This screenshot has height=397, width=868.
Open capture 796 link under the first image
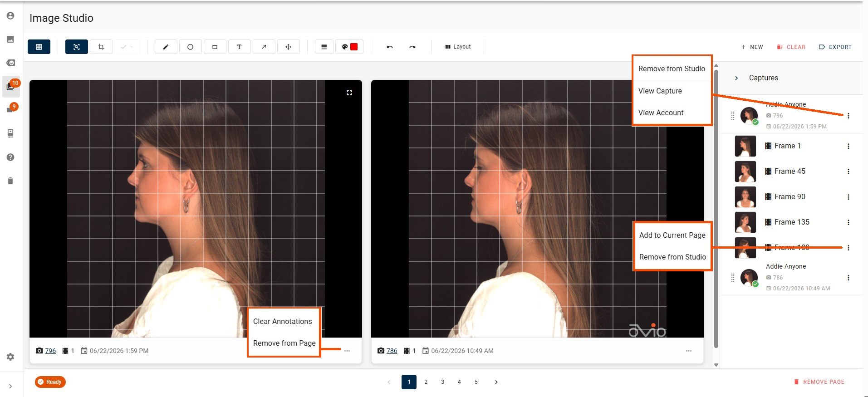click(x=50, y=351)
